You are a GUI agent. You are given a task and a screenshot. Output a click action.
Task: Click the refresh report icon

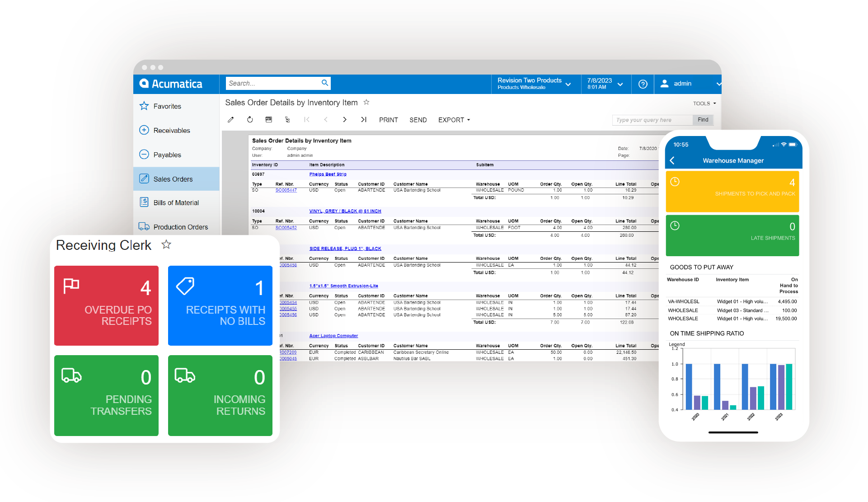250,120
